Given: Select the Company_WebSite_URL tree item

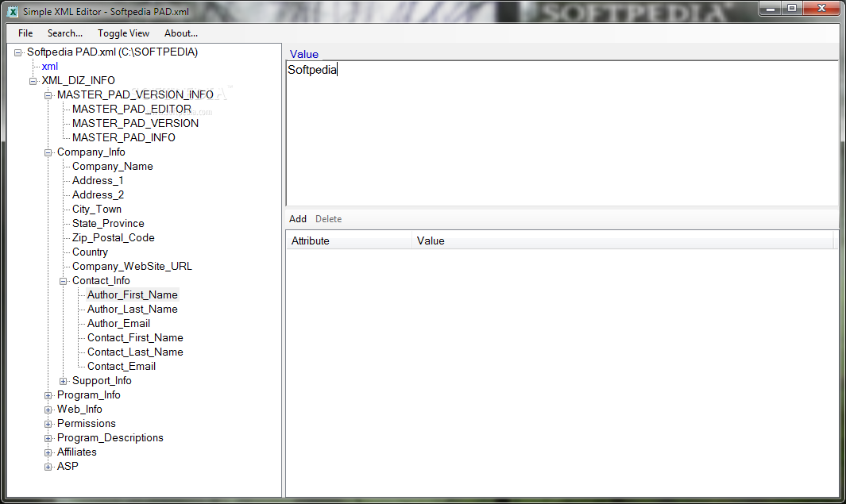Looking at the screenshot, I should coord(132,266).
